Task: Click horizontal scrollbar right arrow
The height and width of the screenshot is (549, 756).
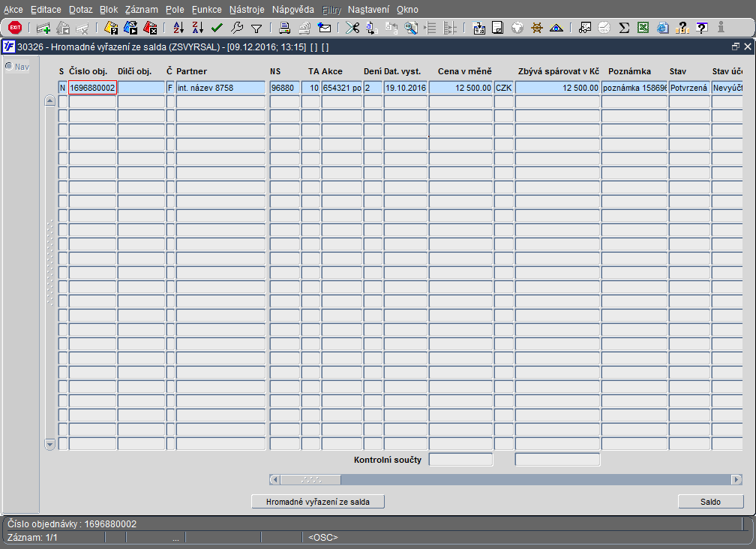Action: (736, 479)
